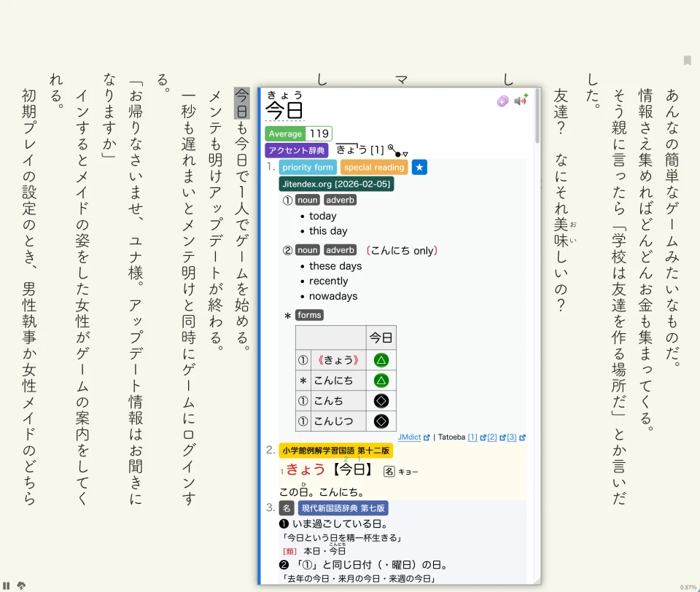This screenshot has height=592, width=700.
Task: Click the highlighted 今日 in the book text
Action: point(241,103)
